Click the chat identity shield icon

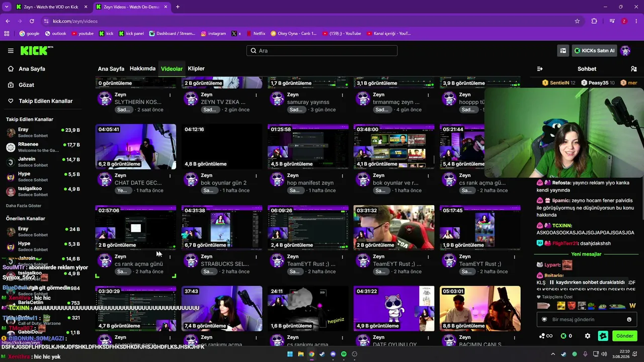[544, 319]
